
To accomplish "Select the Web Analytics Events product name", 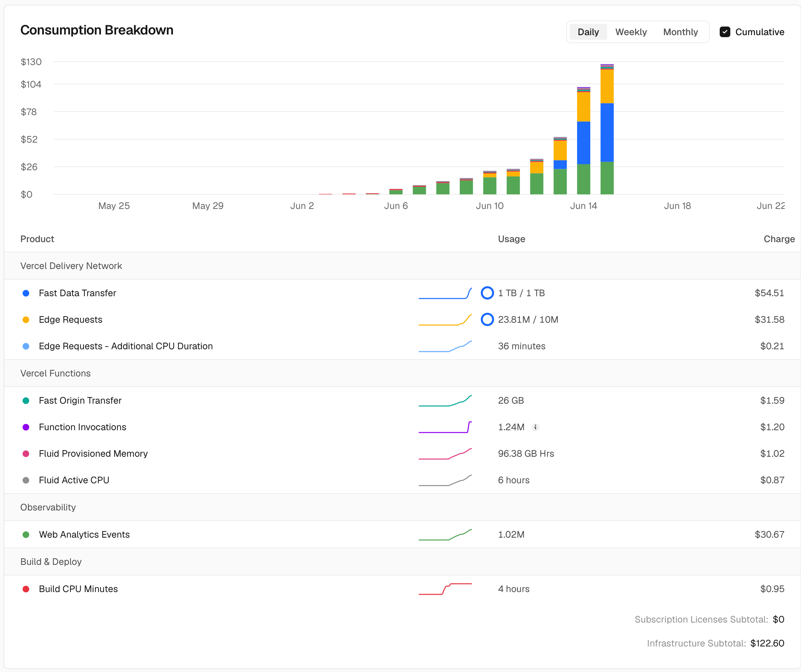I will (84, 535).
